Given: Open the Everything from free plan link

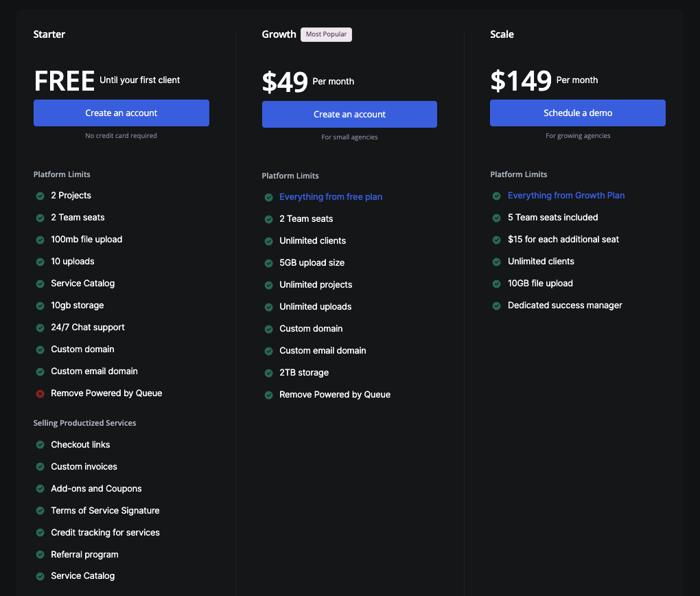Looking at the screenshot, I should point(330,197).
